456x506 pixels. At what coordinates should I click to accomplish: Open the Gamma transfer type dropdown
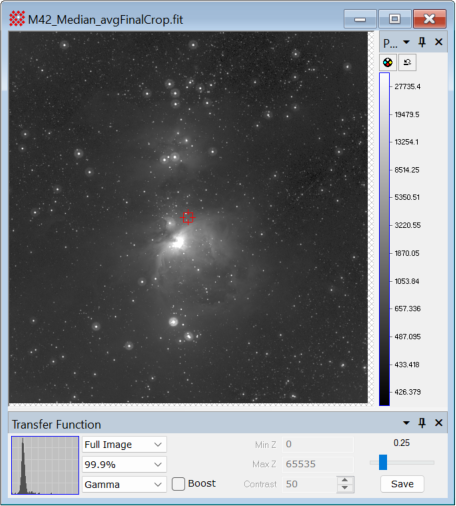click(x=124, y=484)
